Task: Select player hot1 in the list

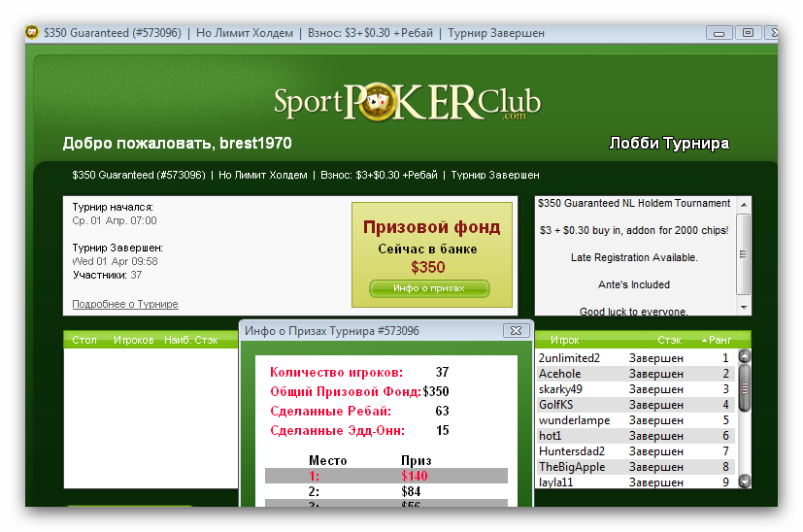Action: click(634, 436)
